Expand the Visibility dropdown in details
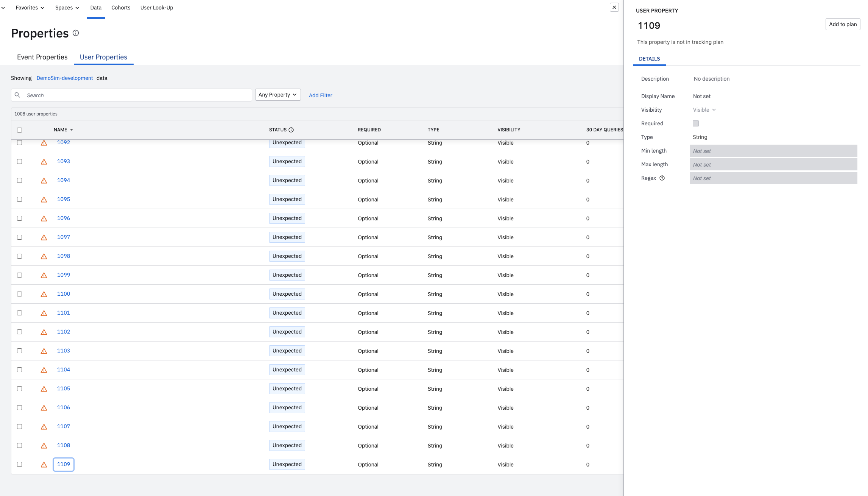The image size is (868, 496). click(704, 110)
